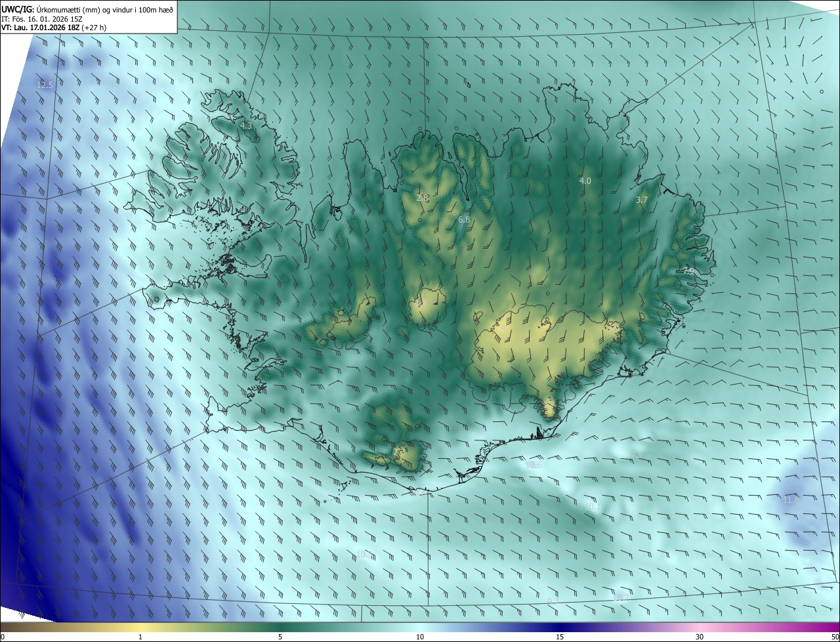The height and width of the screenshot is (642, 840).
Task: Click the colorbar tick label 30
Action: click(700, 637)
